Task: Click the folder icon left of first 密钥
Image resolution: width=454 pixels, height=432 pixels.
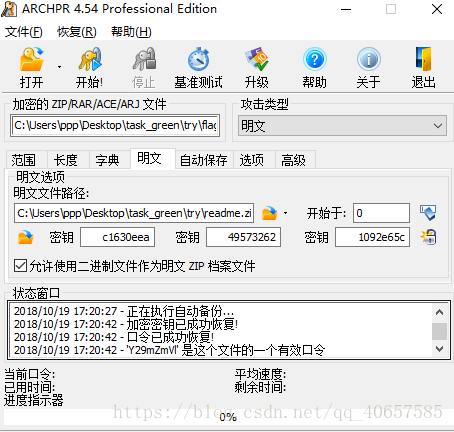Action: tap(26, 237)
